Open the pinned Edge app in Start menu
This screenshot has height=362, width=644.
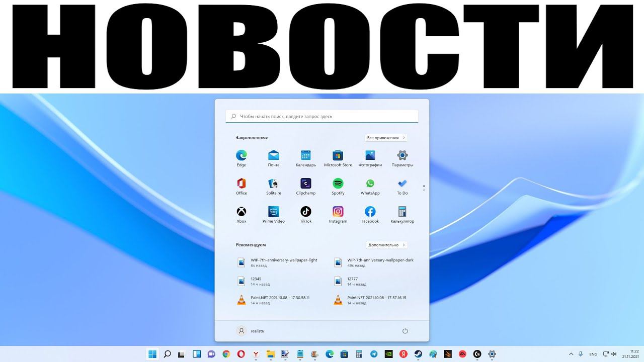(x=242, y=158)
